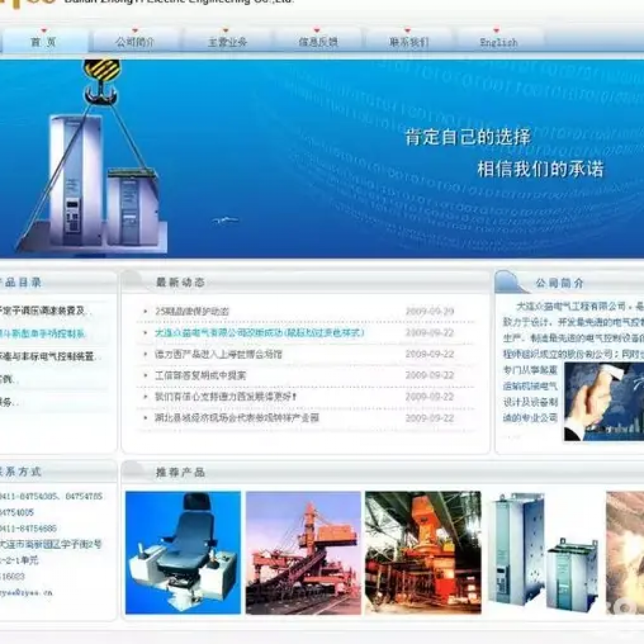Image resolution: width=644 pixels, height=644 pixels.
Task: Open the grey drive cabinets product thumbnail
Action: [x=542, y=552]
